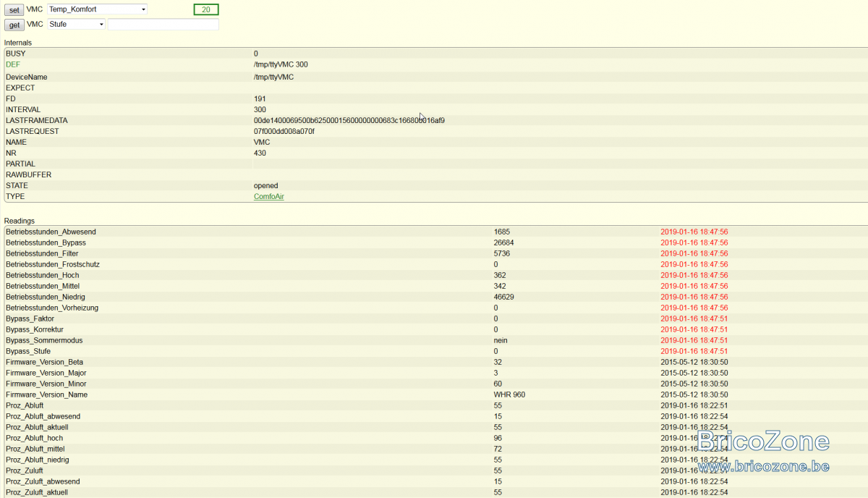The width and height of the screenshot is (868, 498).
Task: Open the Temp_Komfort set dropdown
Action: (98, 9)
